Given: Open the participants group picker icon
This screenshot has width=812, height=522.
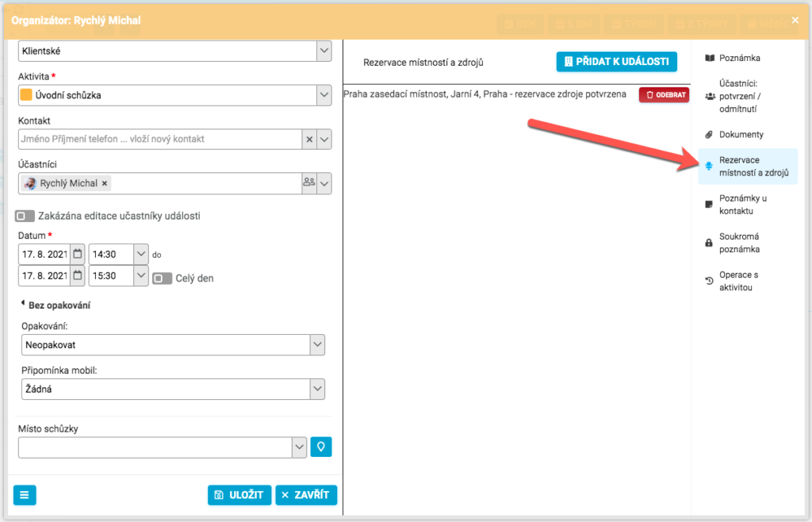Looking at the screenshot, I should 309,182.
